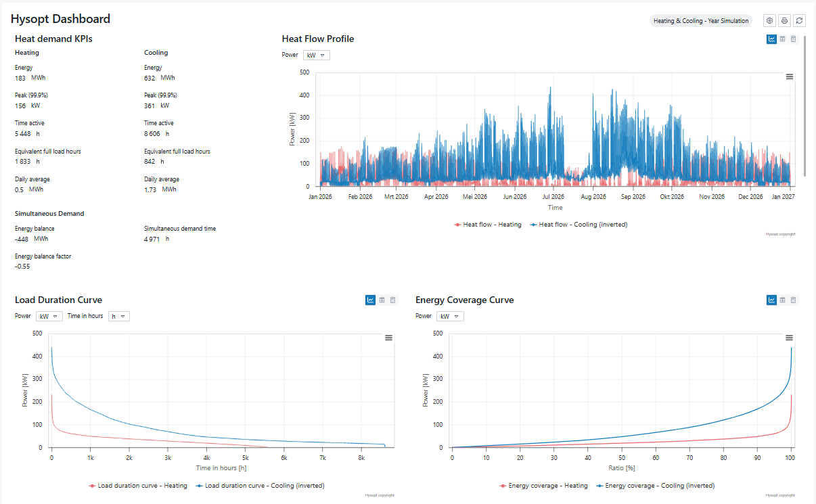816x504 pixels.
Task: Open 'Time in hours' unit dropdown
Action: [118, 316]
